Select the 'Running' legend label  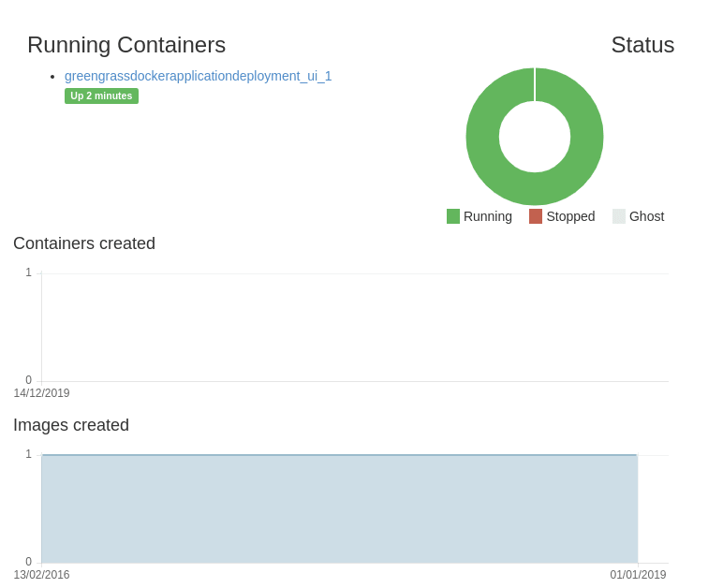pyautogui.click(x=487, y=216)
